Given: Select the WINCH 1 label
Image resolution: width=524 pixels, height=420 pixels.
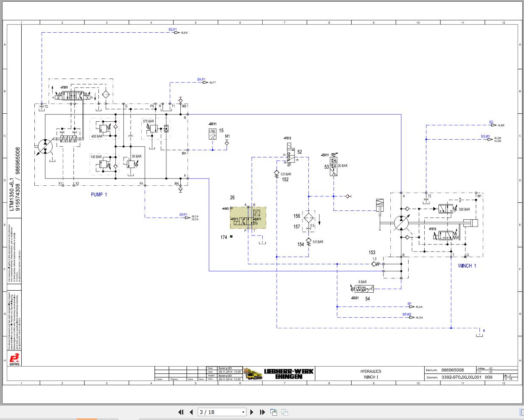Looking at the screenshot, I should click(467, 266).
